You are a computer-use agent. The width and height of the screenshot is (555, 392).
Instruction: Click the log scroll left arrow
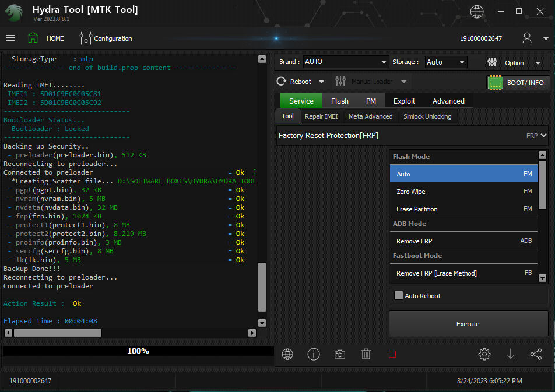click(8, 333)
